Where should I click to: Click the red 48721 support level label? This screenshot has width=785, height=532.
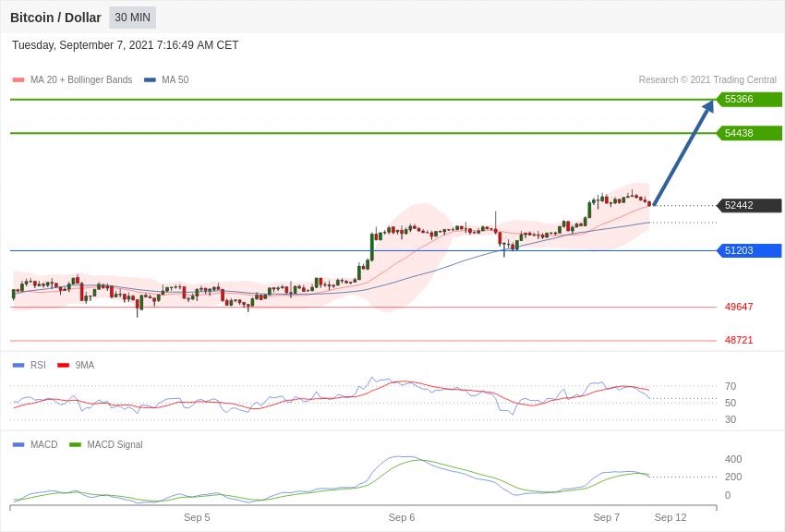739,340
